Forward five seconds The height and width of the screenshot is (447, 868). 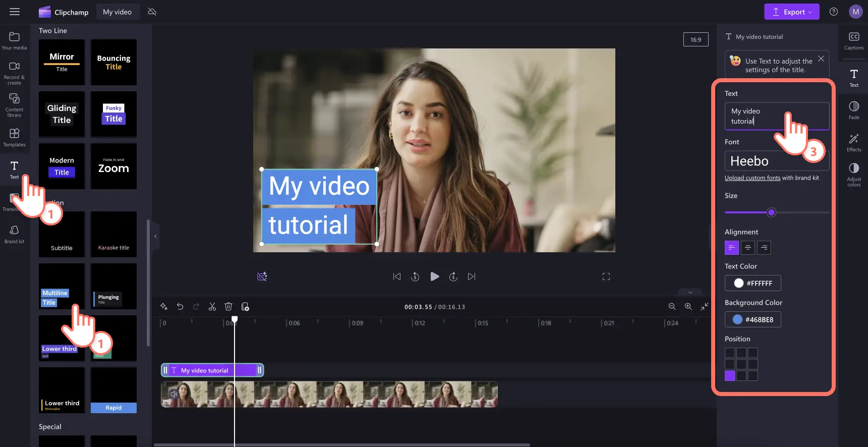(x=453, y=276)
